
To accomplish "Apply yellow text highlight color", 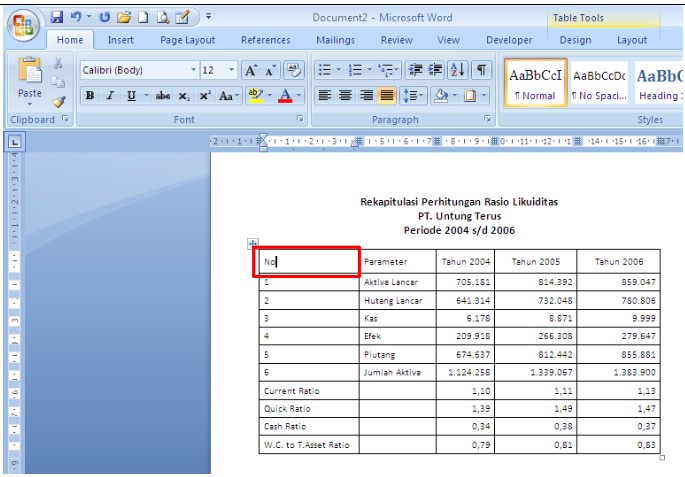I will click(x=255, y=95).
